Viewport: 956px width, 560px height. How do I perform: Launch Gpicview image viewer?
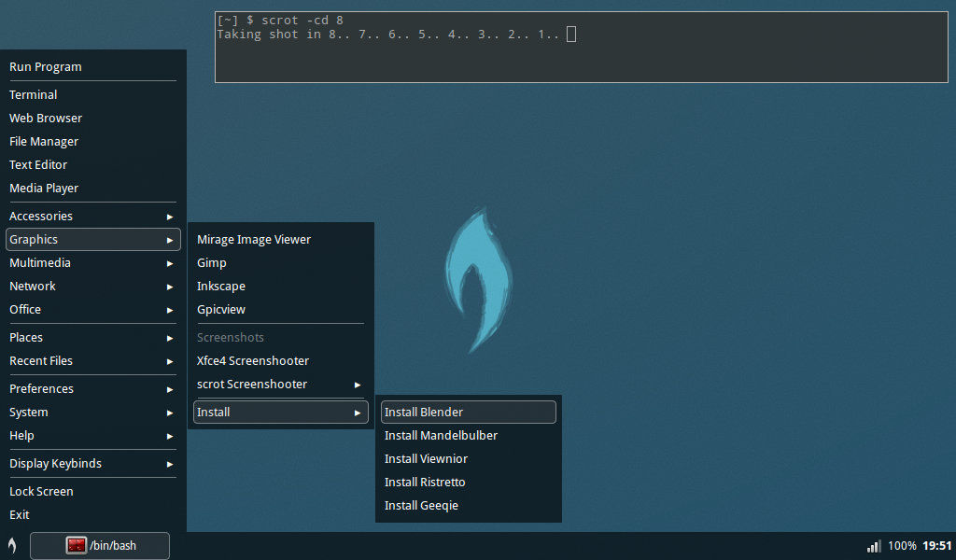click(280, 310)
